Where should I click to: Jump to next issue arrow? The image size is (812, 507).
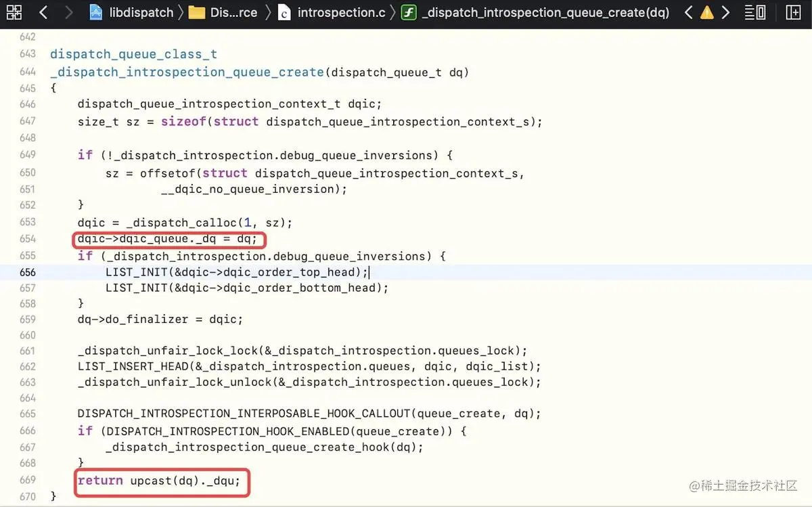pos(725,12)
